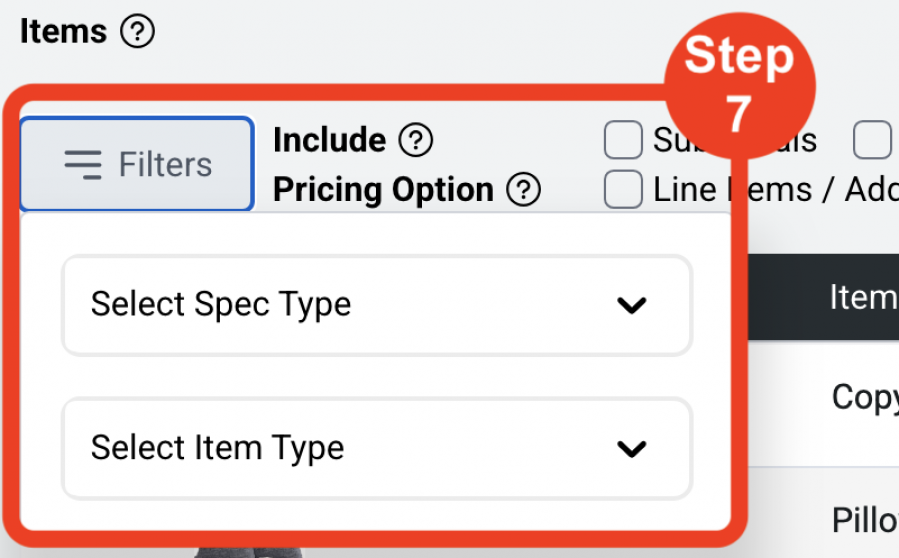This screenshot has width=899, height=558.
Task: Toggle the Subtotals checkbox
Action: (623, 140)
